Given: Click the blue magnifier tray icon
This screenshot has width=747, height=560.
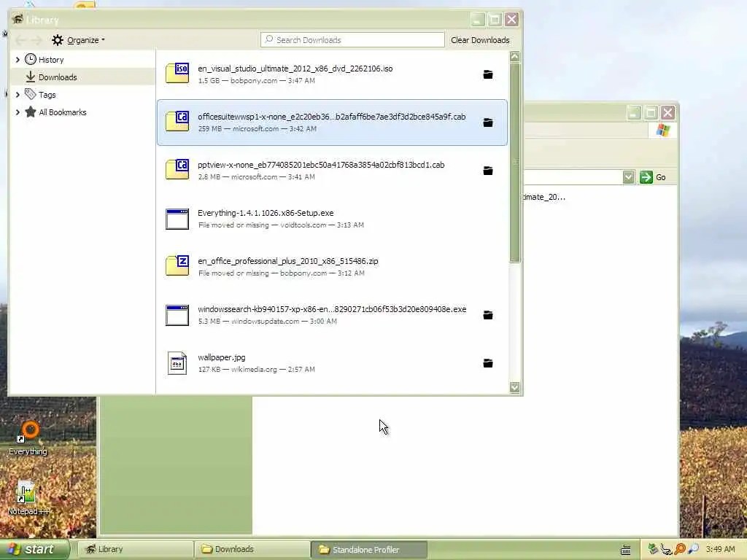Looking at the screenshot, I should click(693, 549).
